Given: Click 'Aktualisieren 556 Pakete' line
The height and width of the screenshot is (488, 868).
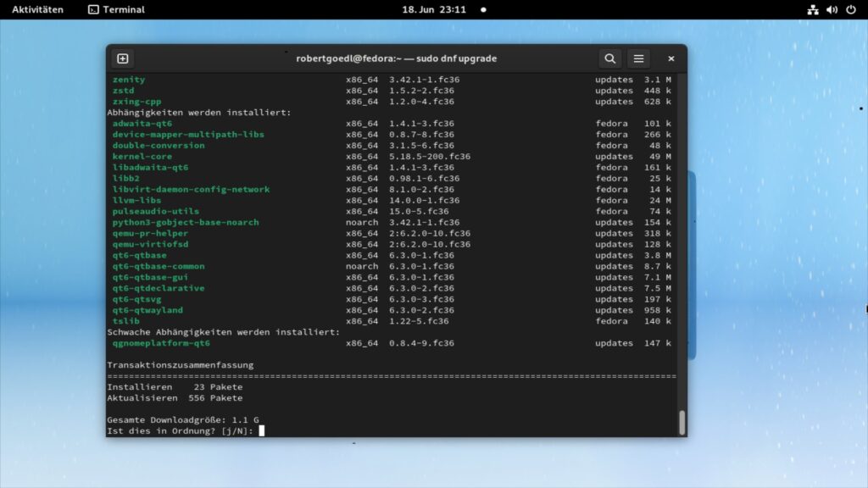Looking at the screenshot, I should click(x=175, y=398).
